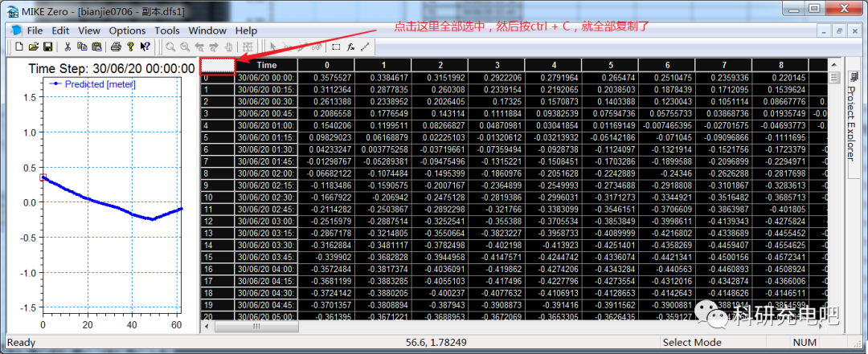
Task: Click the top-left corner cell to select all
Action: (218, 66)
